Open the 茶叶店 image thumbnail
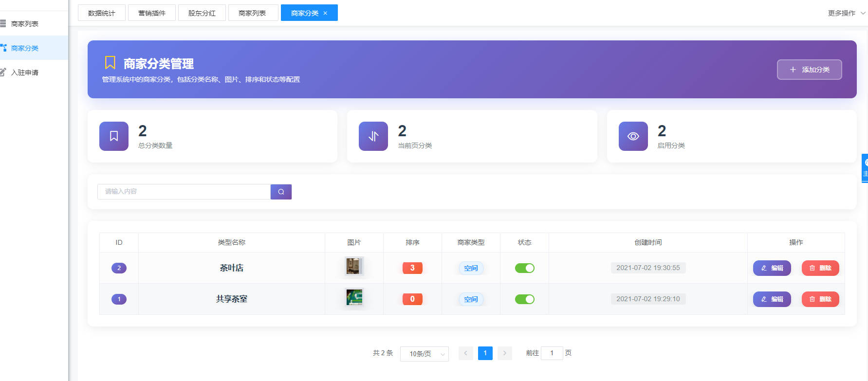Screen dimensions: 868x381 pyautogui.click(x=354, y=266)
